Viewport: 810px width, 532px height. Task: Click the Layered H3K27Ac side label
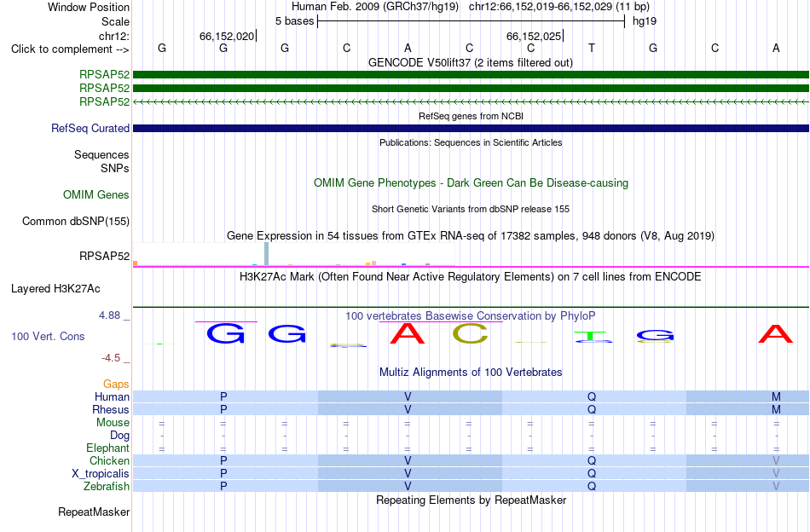[x=55, y=289]
